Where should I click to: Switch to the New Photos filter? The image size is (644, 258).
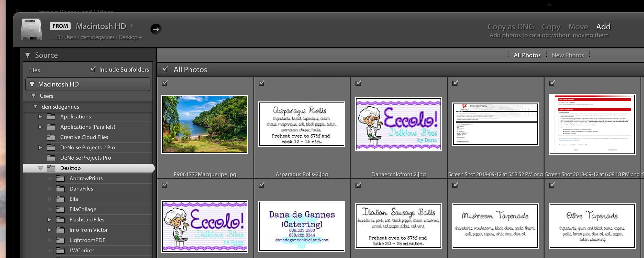coord(568,55)
